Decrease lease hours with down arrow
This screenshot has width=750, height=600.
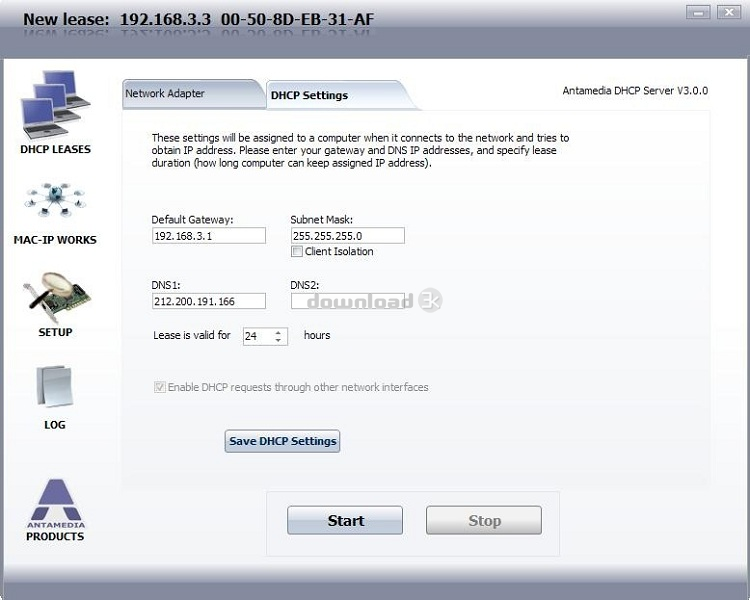(x=278, y=340)
